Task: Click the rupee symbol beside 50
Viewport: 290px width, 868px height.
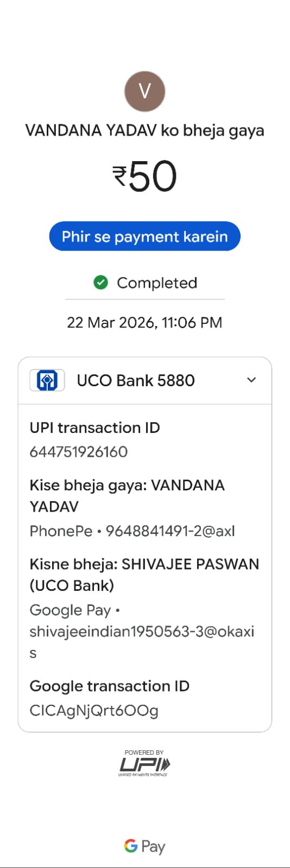Action: [x=119, y=176]
